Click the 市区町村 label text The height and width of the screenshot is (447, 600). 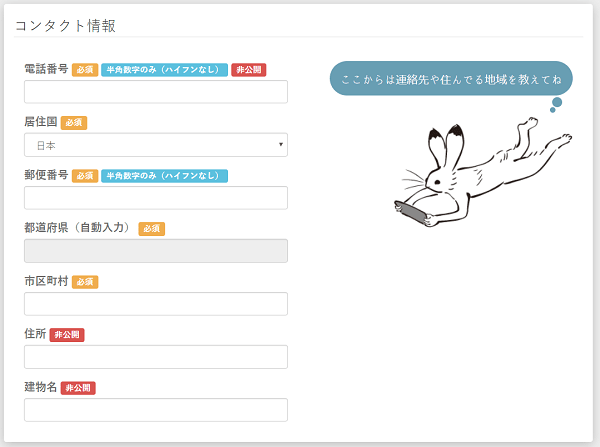[x=46, y=281]
